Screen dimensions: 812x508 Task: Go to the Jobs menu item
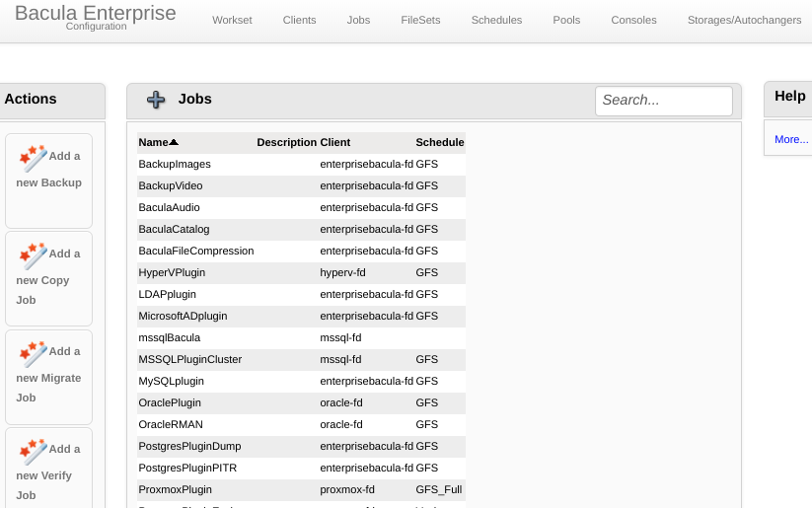pyautogui.click(x=358, y=20)
